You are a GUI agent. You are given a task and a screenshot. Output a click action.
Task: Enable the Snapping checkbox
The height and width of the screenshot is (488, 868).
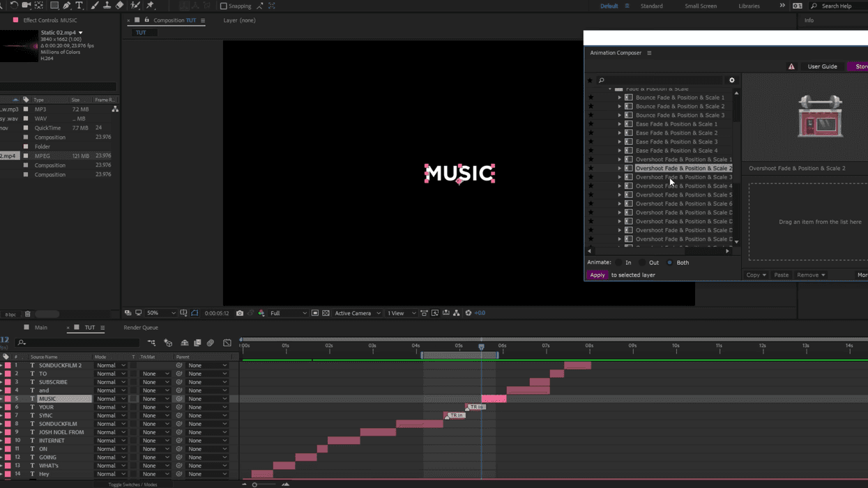click(224, 6)
